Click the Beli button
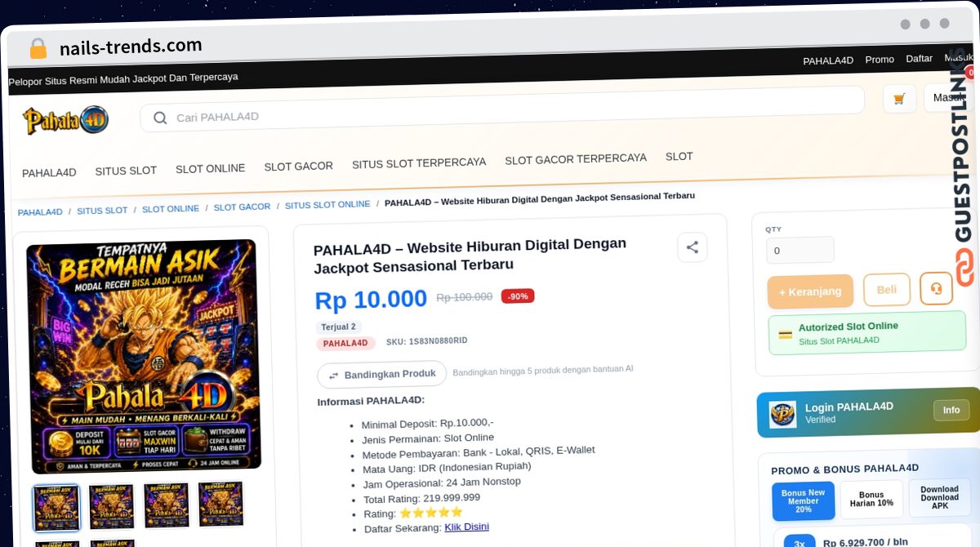This screenshot has height=547, width=980. pos(886,289)
